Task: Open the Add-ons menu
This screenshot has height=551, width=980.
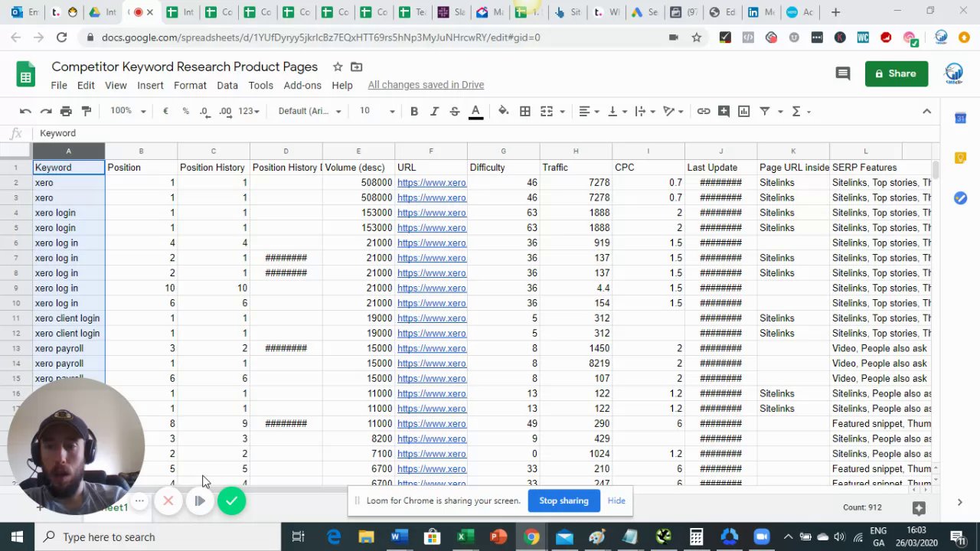Action: click(x=302, y=85)
